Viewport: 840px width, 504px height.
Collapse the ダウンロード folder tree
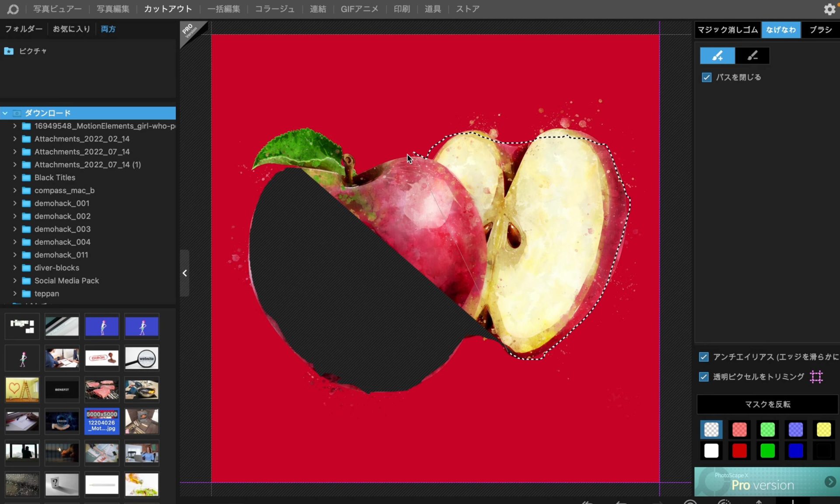pyautogui.click(x=5, y=113)
